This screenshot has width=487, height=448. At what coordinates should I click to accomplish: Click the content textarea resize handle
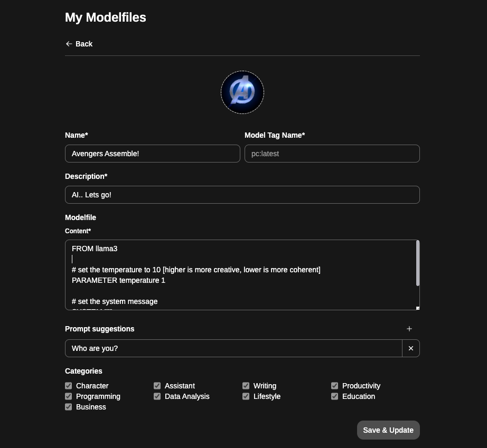418,308
